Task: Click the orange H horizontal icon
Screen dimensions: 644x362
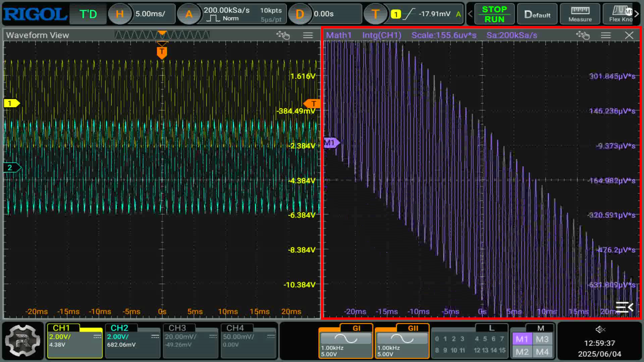Action: (120, 14)
